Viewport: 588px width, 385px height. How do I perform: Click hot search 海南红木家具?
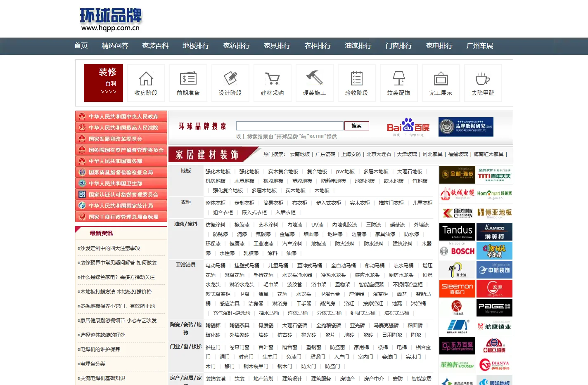click(x=488, y=154)
